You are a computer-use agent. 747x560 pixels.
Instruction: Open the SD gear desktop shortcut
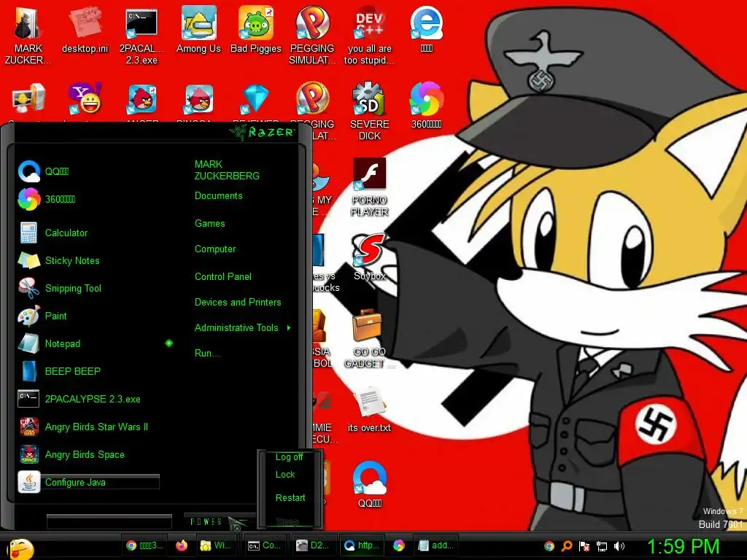coord(369,112)
